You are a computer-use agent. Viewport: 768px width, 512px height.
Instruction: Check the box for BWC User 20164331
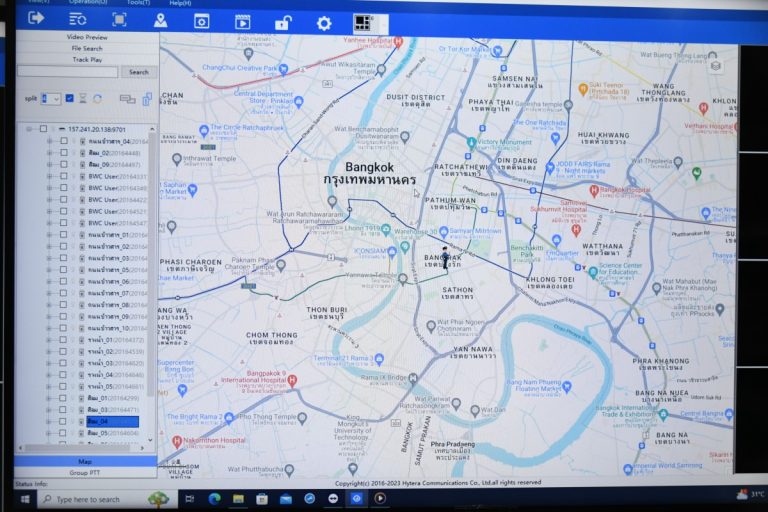(64, 176)
